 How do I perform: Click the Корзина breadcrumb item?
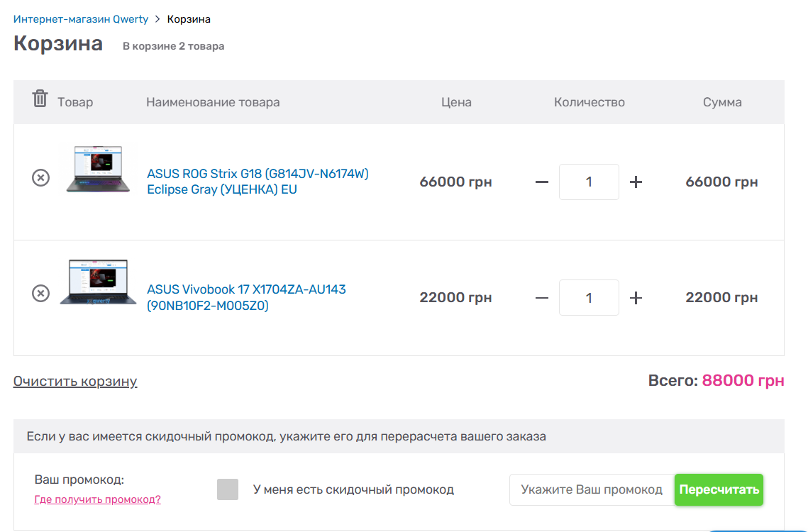tap(189, 19)
